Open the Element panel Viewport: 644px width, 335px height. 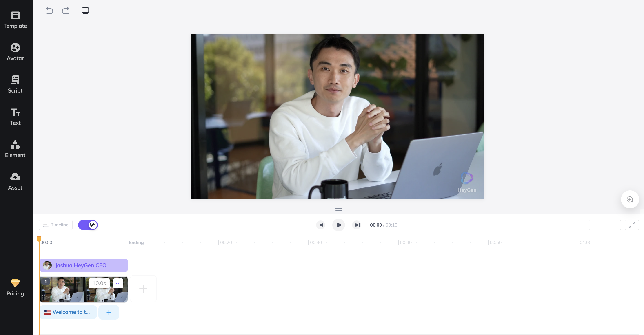[x=15, y=149]
